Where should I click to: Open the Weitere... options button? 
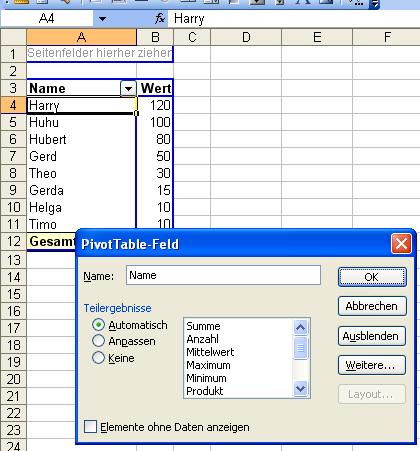[x=372, y=365]
